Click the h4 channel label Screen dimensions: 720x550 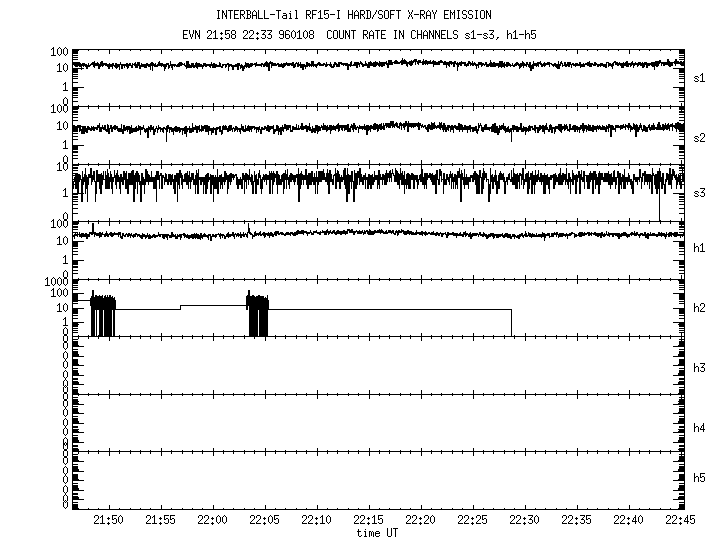pyautogui.click(x=699, y=428)
